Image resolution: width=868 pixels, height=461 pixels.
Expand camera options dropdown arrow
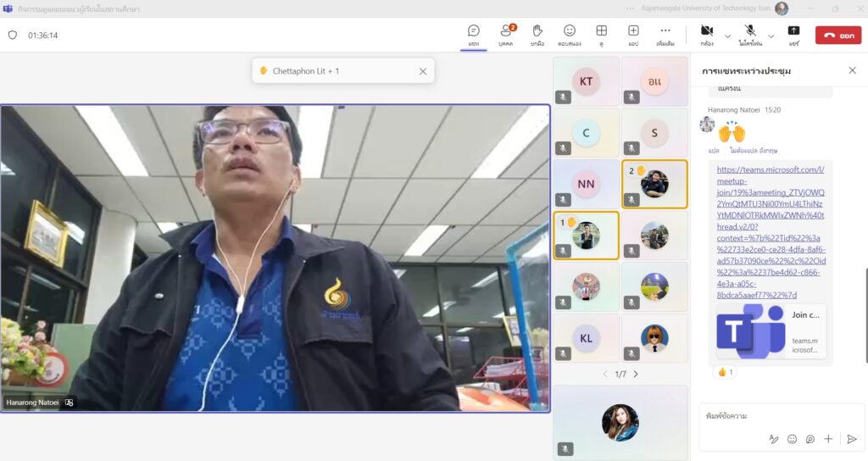coord(728,36)
